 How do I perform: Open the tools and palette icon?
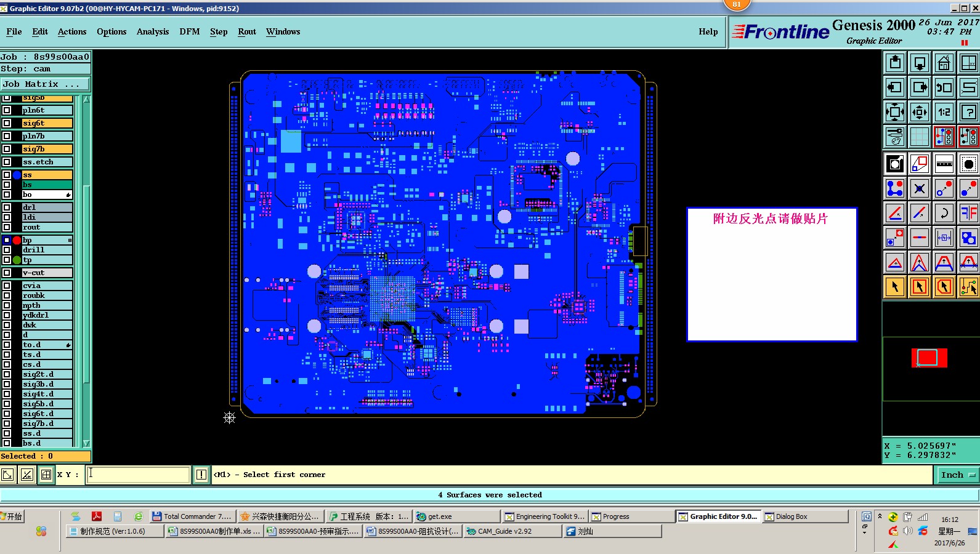click(x=895, y=137)
